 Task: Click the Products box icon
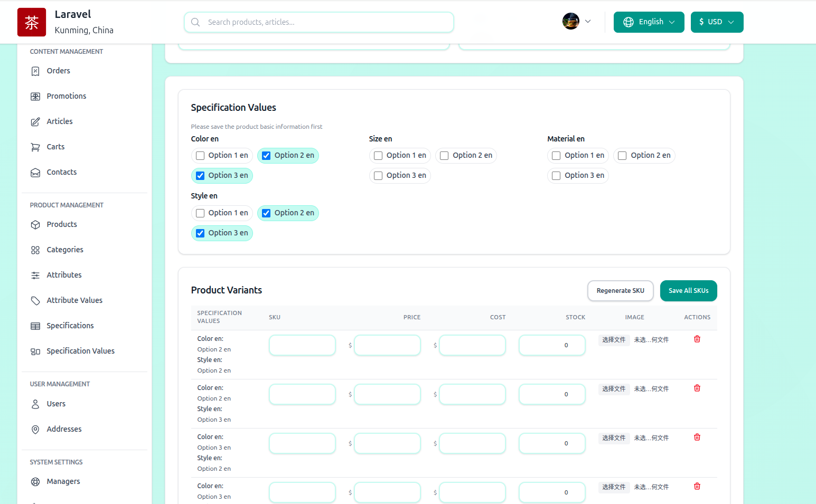click(x=35, y=225)
